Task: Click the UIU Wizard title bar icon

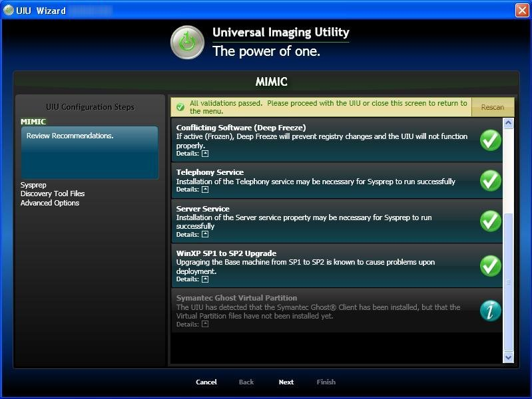Action: (8, 11)
